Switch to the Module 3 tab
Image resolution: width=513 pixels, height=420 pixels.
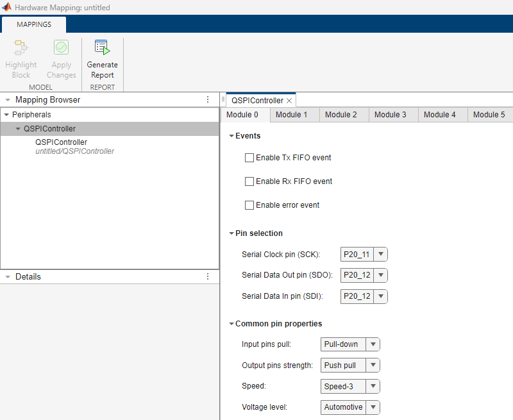392,114
